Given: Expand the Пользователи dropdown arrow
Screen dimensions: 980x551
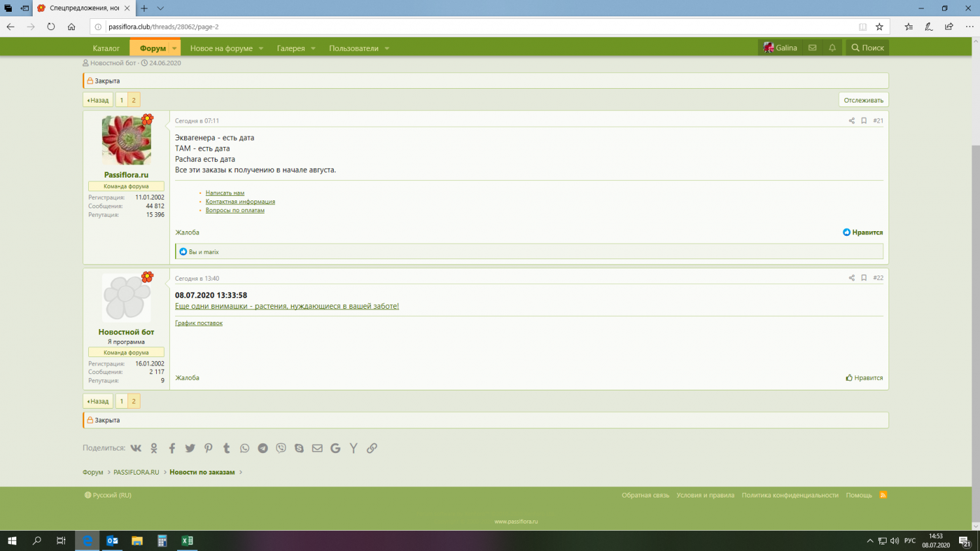Looking at the screenshot, I should point(387,48).
